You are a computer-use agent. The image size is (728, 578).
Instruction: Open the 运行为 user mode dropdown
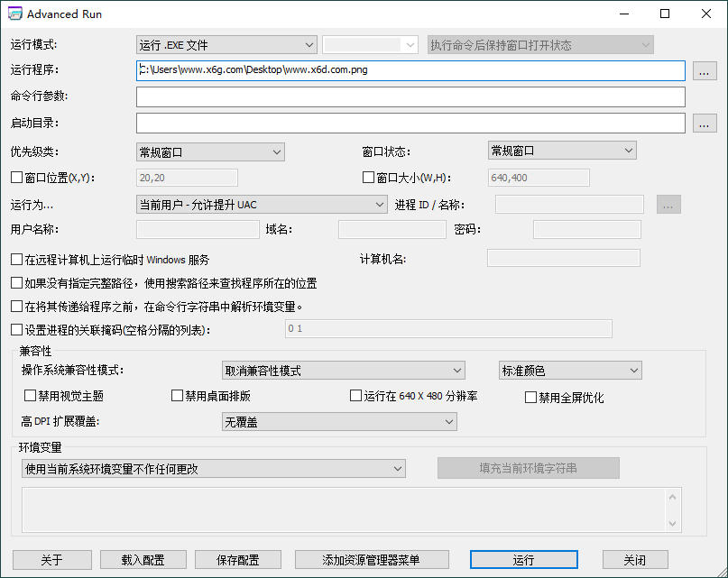point(381,204)
